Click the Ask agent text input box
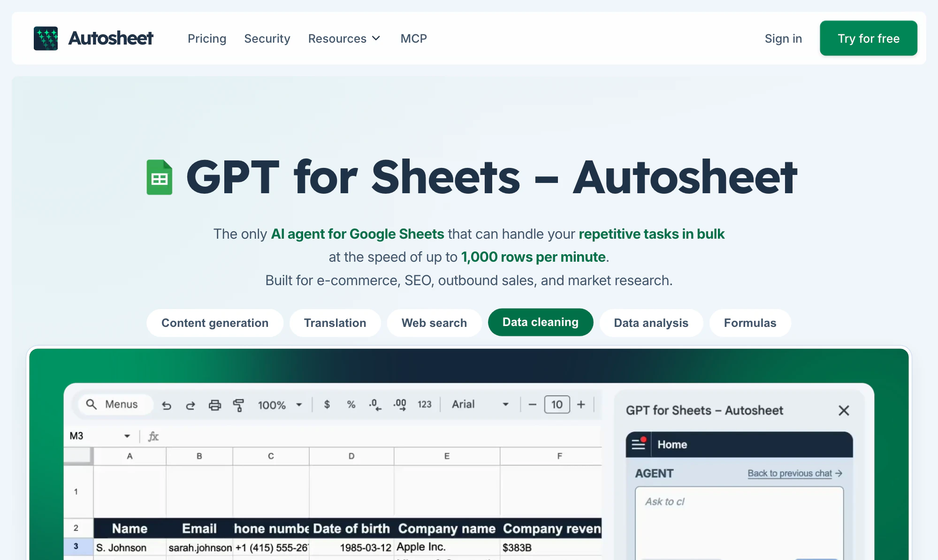938x560 pixels. point(740,523)
